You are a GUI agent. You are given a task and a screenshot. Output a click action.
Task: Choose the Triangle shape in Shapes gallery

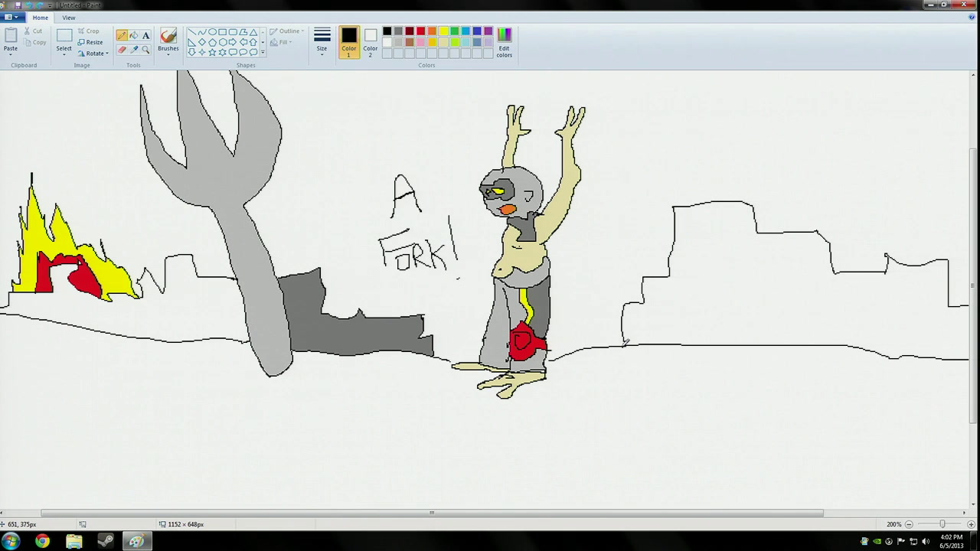coord(253,33)
